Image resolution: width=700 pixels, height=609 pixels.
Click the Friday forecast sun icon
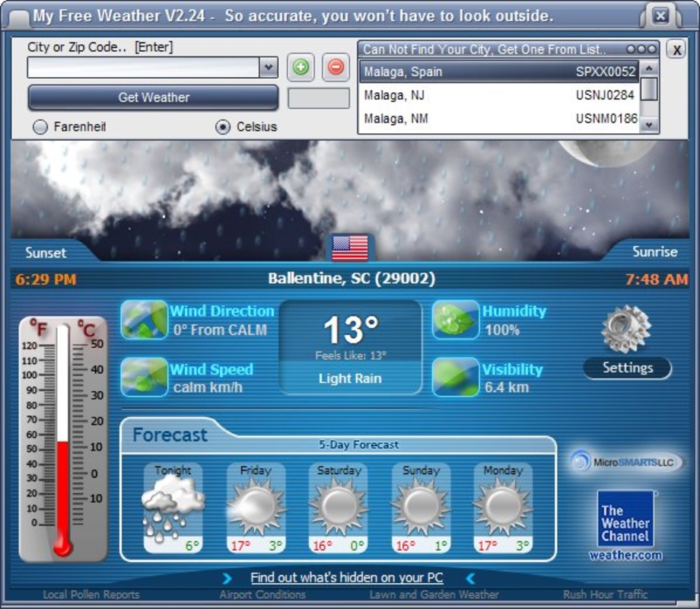click(x=256, y=507)
